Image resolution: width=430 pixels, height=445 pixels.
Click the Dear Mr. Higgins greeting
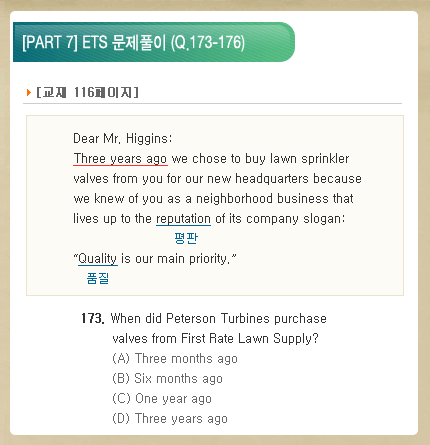[122, 139]
